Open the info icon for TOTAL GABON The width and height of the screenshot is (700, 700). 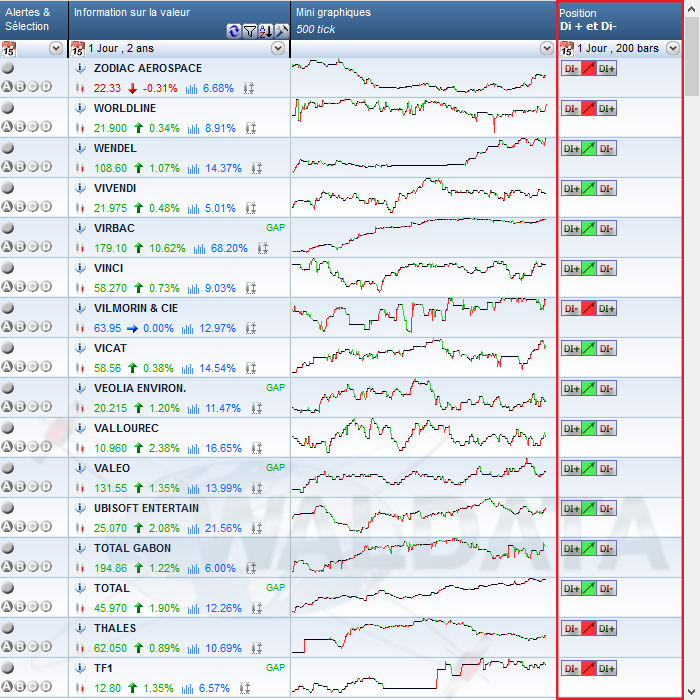pyautogui.click(x=80, y=548)
